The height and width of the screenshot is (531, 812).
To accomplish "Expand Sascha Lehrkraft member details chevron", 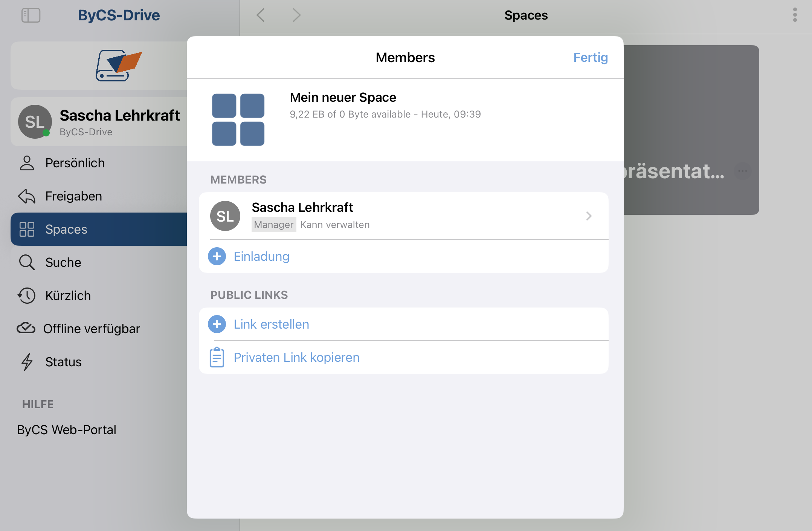I will 589,216.
